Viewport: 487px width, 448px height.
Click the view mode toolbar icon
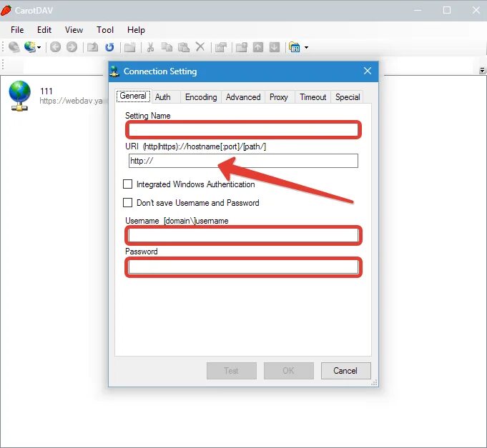point(295,47)
